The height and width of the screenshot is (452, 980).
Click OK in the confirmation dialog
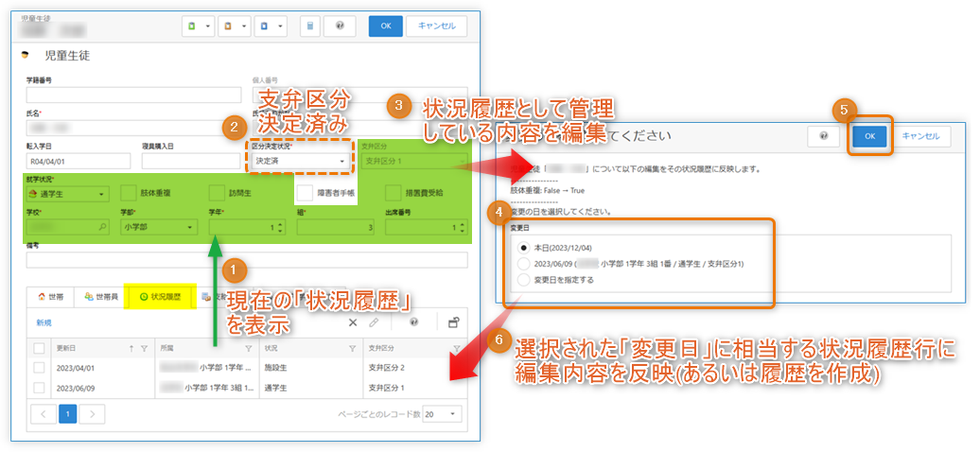(x=870, y=136)
